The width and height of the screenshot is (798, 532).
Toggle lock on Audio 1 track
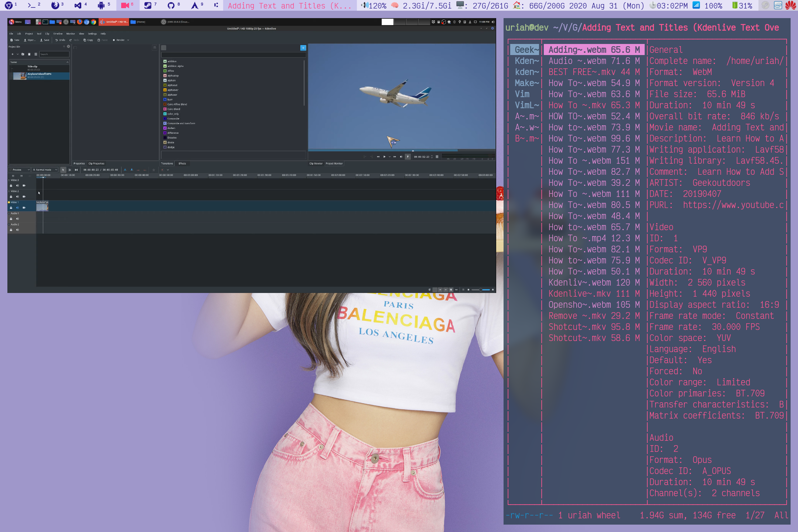point(11,219)
